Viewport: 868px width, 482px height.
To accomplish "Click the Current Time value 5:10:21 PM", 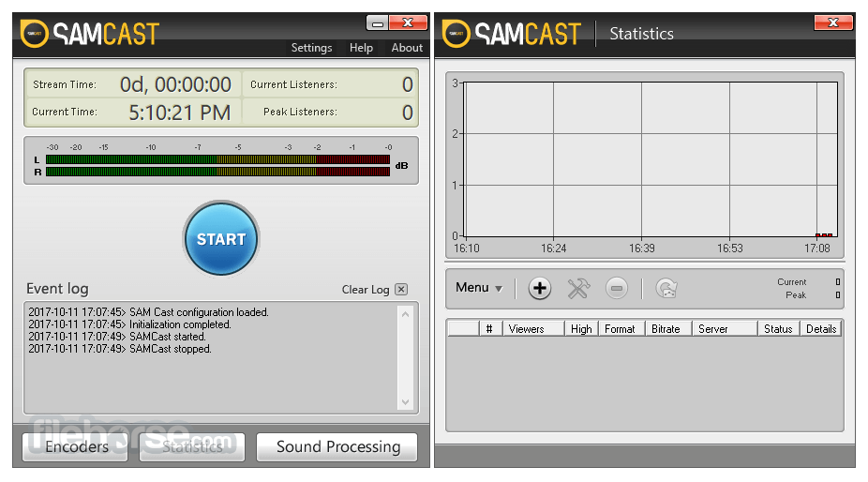I will (x=179, y=113).
